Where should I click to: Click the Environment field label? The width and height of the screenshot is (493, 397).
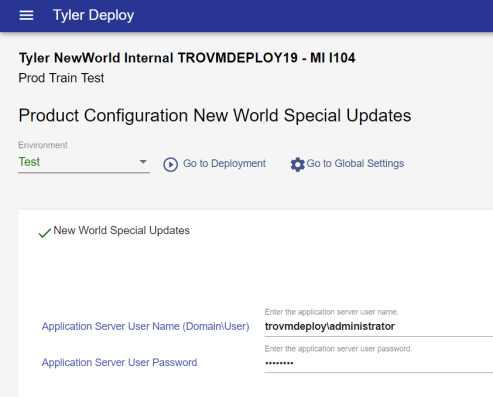click(x=43, y=145)
